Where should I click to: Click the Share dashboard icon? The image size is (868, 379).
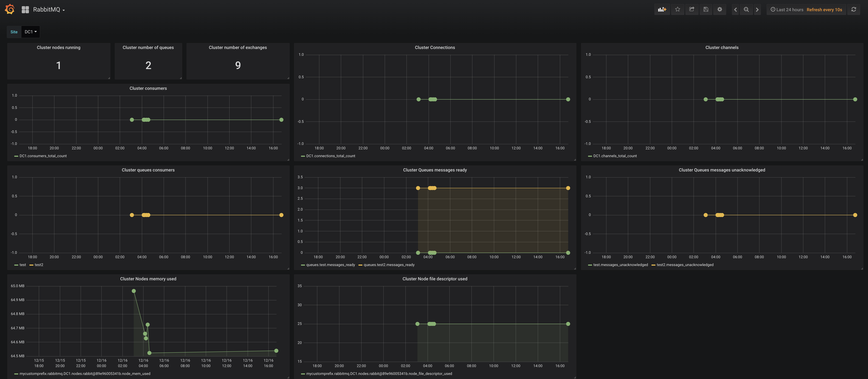[x=691, y=10]
